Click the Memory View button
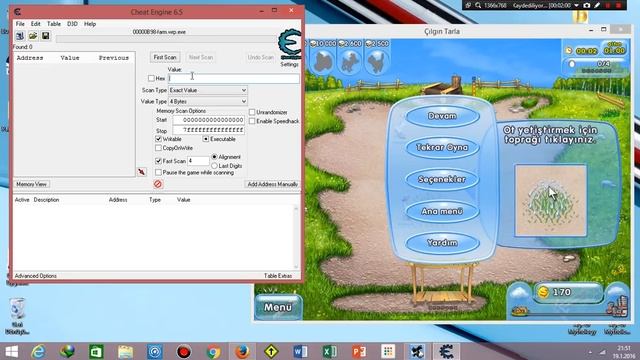The image size is (640, 360). (x=31, y=184)
